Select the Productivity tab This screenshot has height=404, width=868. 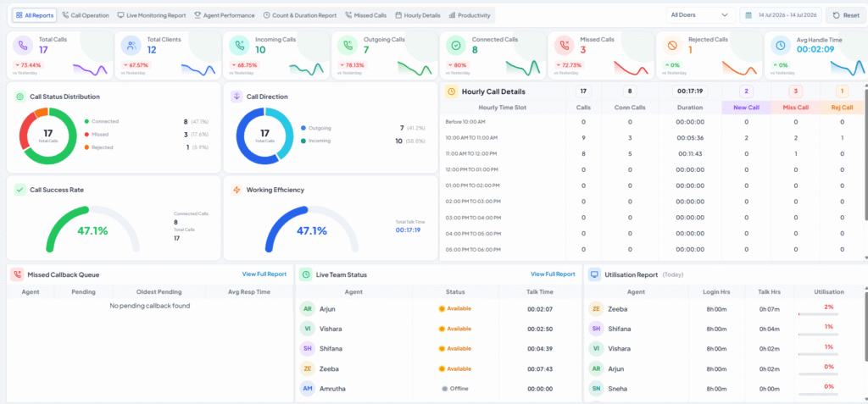(x=470, y=15)
